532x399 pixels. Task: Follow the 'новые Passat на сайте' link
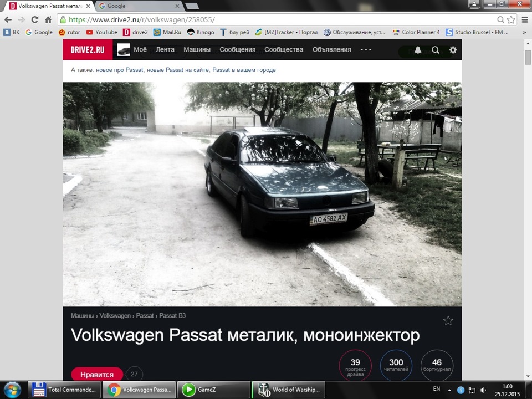tap(178, 70)
